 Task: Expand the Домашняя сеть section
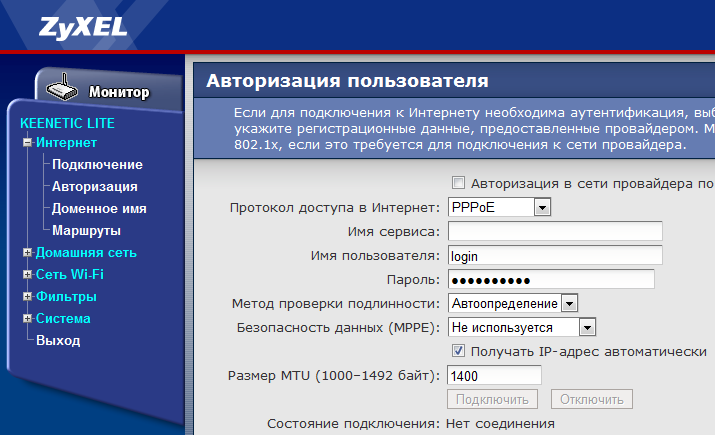pos(27,253)
